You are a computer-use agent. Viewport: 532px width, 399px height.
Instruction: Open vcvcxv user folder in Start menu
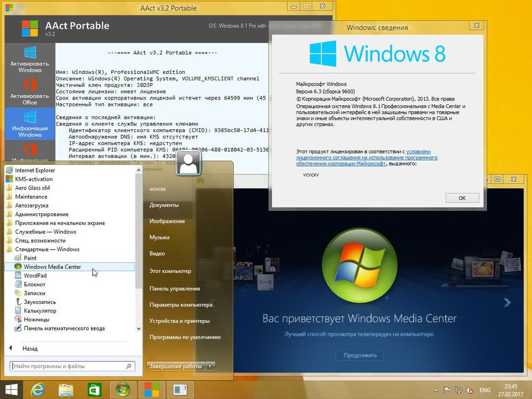coord(158,189)
